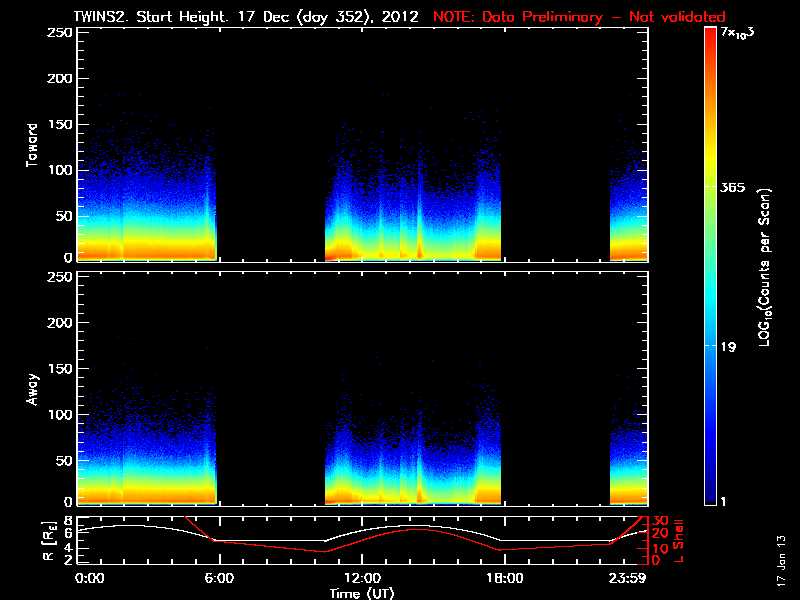800x600 pixels.
Task: Click the '12:00' time tick label
Action: click(362, 579)
